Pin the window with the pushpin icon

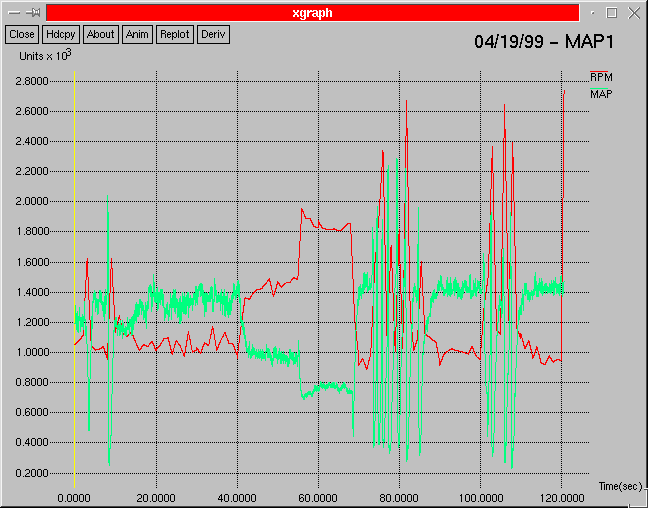[33, 13]
